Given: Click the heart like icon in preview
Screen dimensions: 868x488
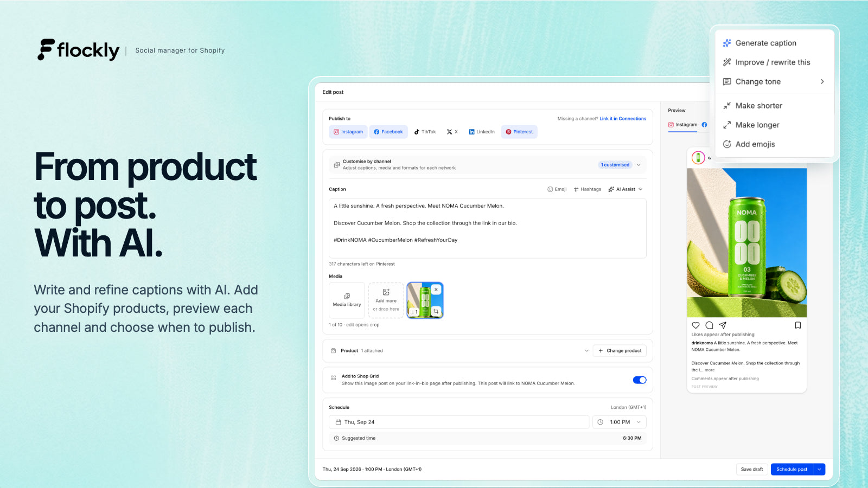Looking at the screenshot, I should click(695, 325).
